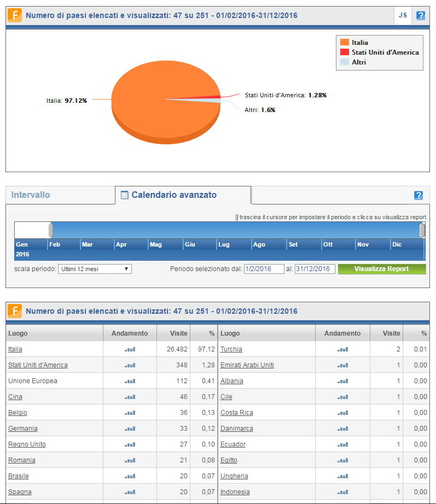Switch to the Intervallo tab
This screenshot has height=504, width=436.
(x=31, y=195)
